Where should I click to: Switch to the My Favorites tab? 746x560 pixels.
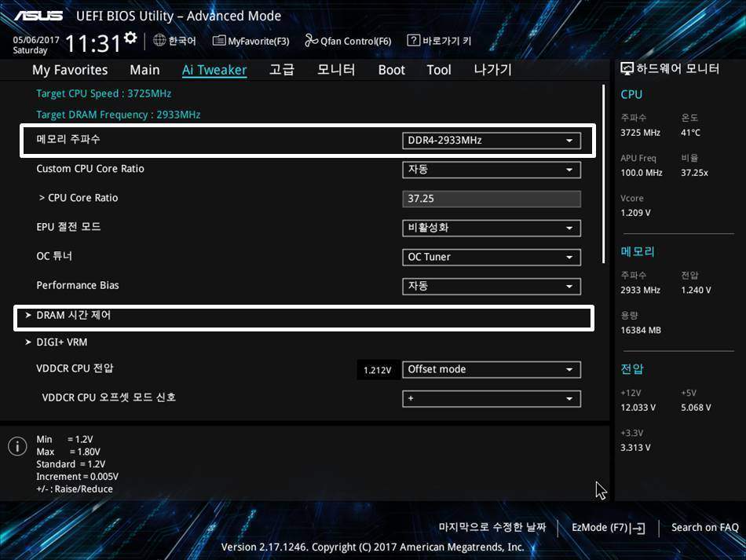[x=70, y=70]
